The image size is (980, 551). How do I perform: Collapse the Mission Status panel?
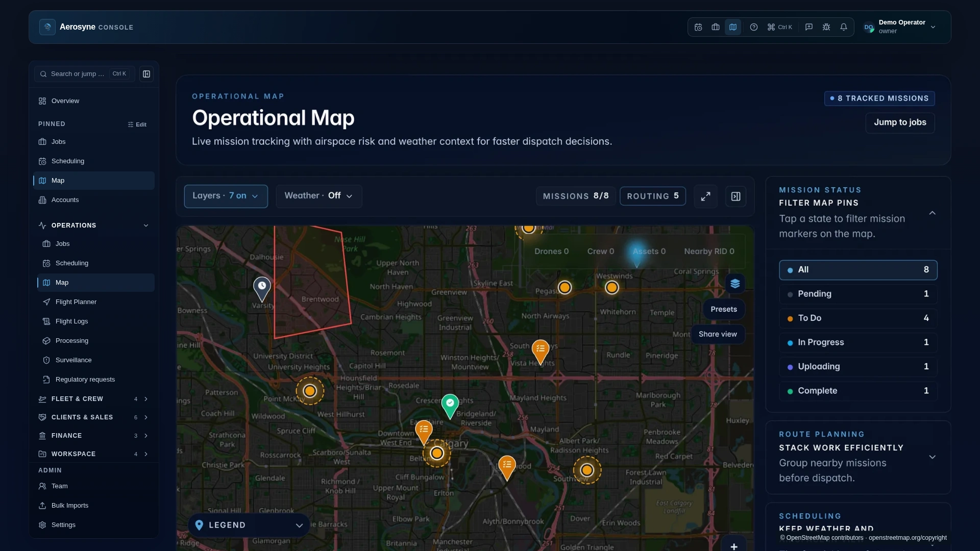[933, 213]
